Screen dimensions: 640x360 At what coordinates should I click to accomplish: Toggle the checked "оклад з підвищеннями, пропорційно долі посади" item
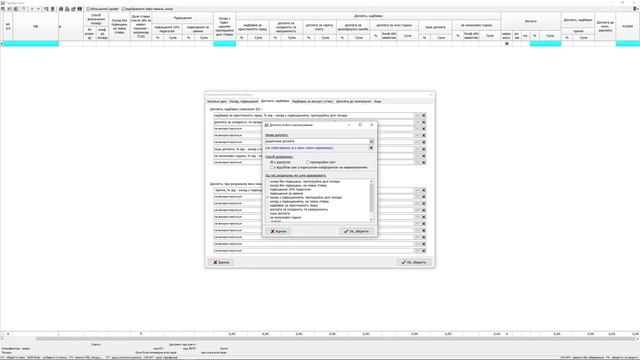point(268,198)
